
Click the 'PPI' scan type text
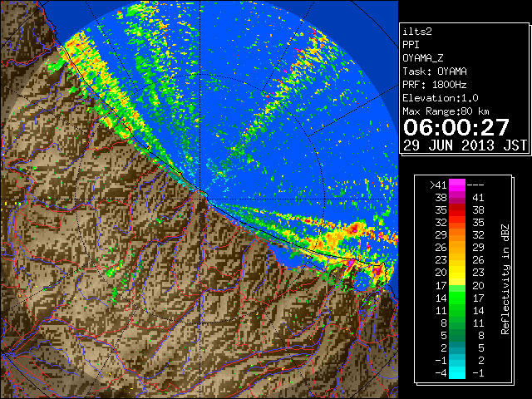click(411, 45)
